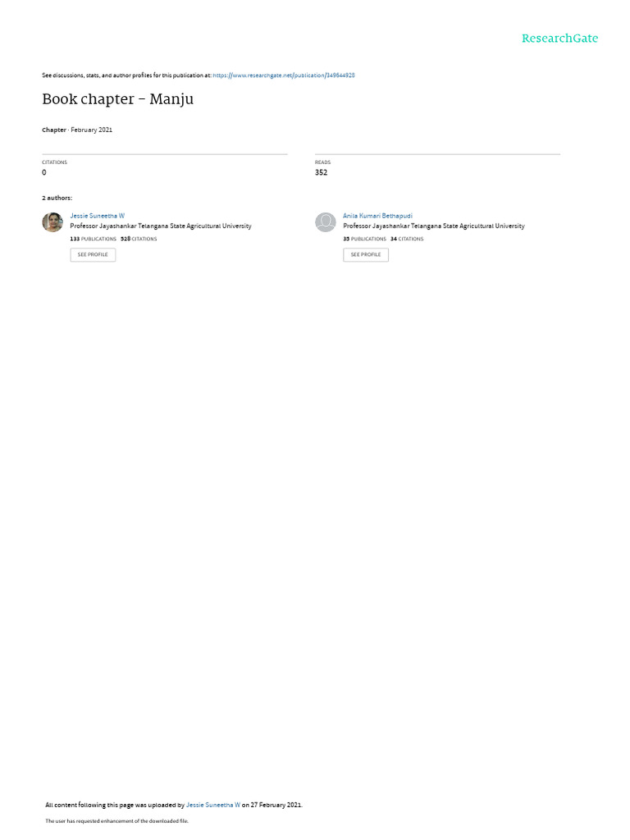630x840 pixels.
Task: Open the researchgate.net publication URL link
Action: (283, 75)
